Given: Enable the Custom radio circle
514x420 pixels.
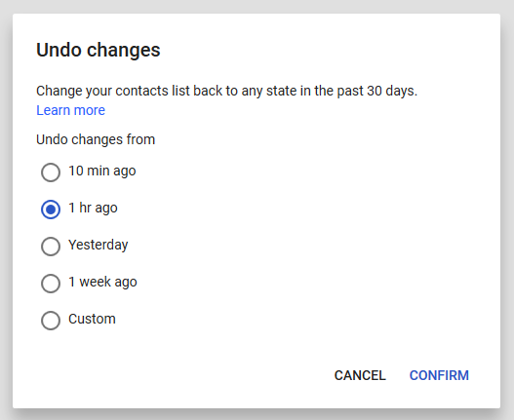Looking at the screenshot, I should tap(51, 320).
